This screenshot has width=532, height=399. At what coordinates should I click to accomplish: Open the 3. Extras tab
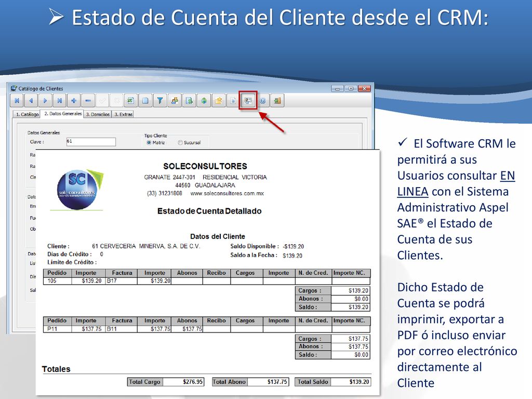coord(123,114)
